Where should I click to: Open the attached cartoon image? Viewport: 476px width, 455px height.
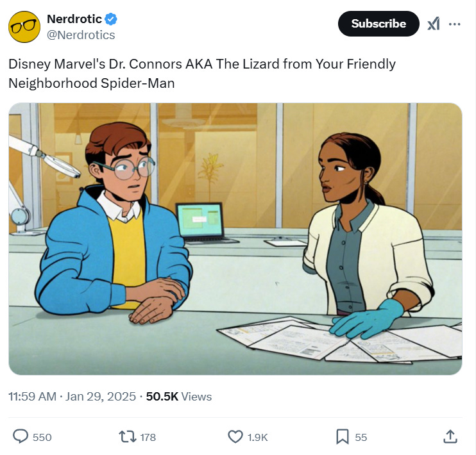(235, 239)
